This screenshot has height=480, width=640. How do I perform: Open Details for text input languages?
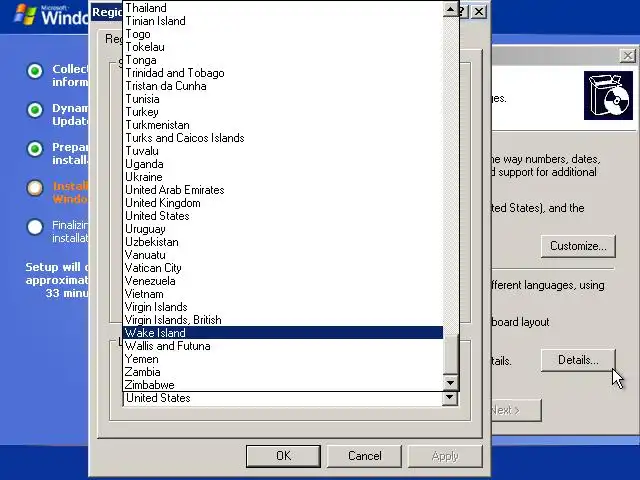[578, 360]
